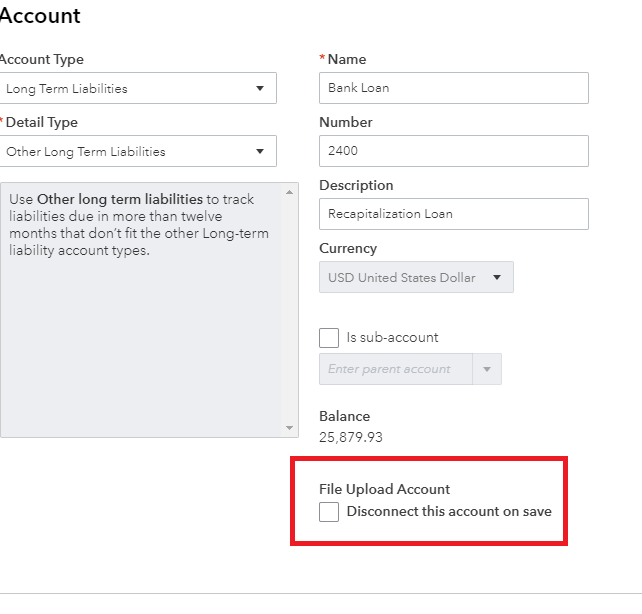Check the Is sub-account checkbox

329,338
